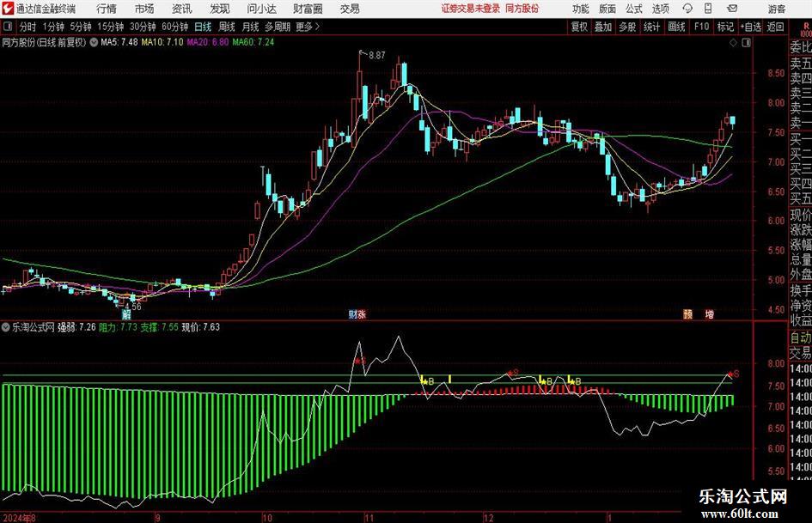812x523 pixels.
Task: Click the 阻力: 7.73 indicator value
Action: (x=118, y=327)
